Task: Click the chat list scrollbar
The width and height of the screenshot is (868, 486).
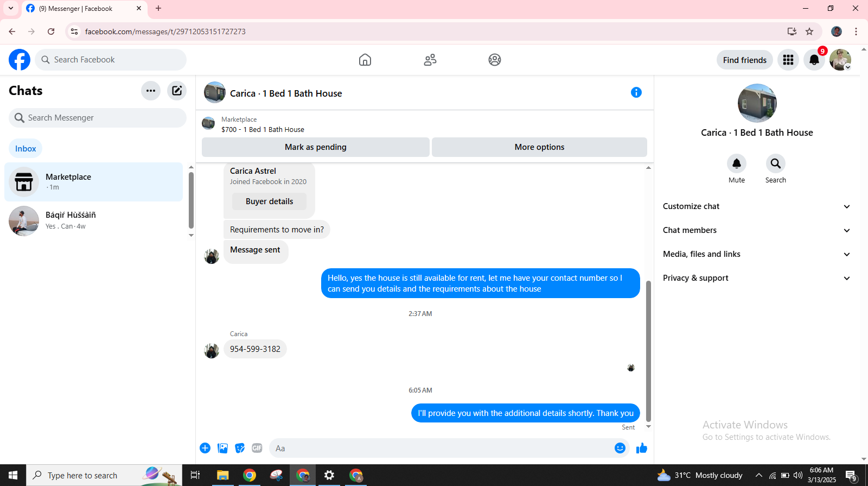Action: pyautogui.click(x=191, y=200)
